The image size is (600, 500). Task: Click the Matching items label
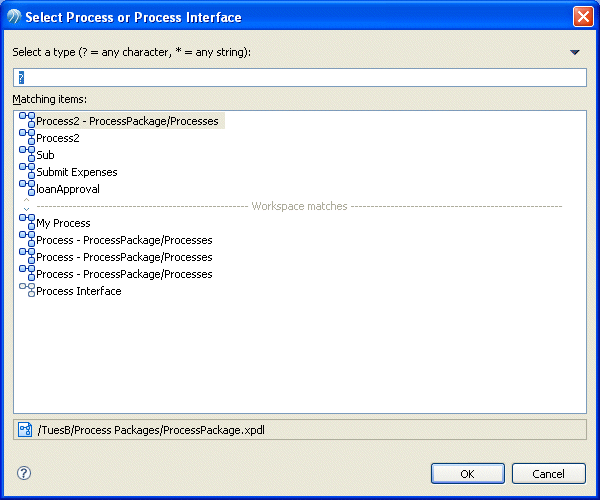click(50, 99)
